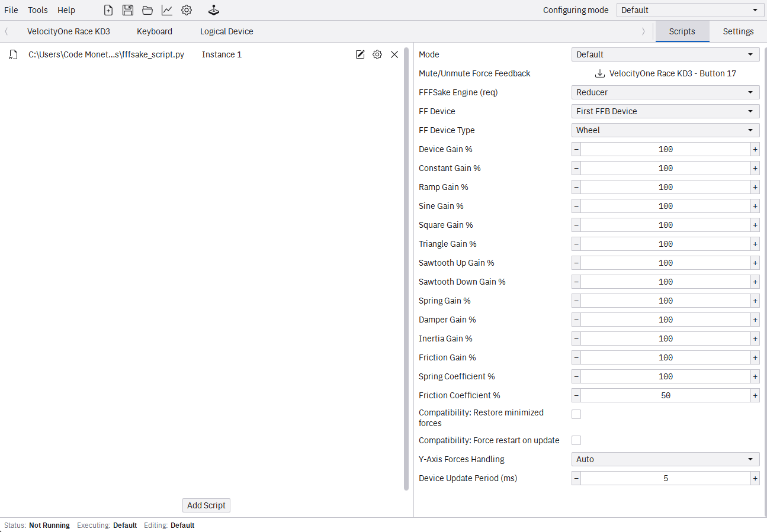This screenshot has height=532, width=767.
Task: Open the Mode dropdown in script settings
Action: [x=665, y=54]
